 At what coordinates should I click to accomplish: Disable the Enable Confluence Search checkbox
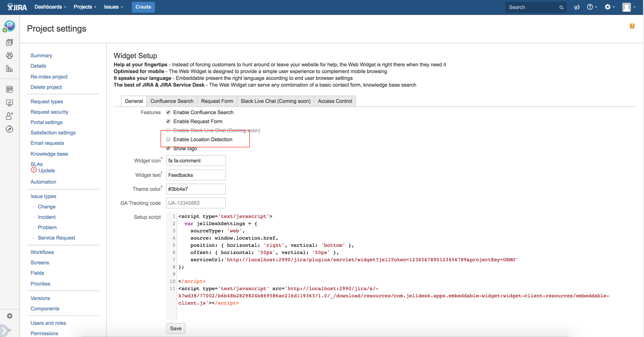tap(168, 112)
